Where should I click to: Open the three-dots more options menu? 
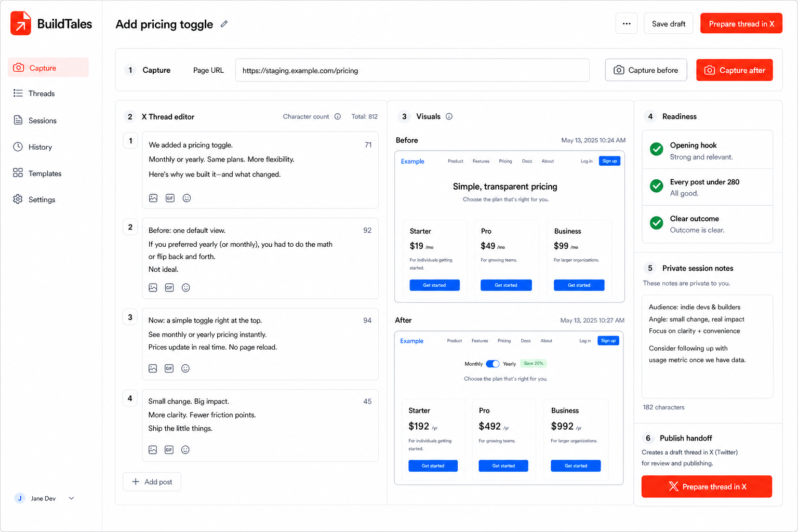coord(627,23)
